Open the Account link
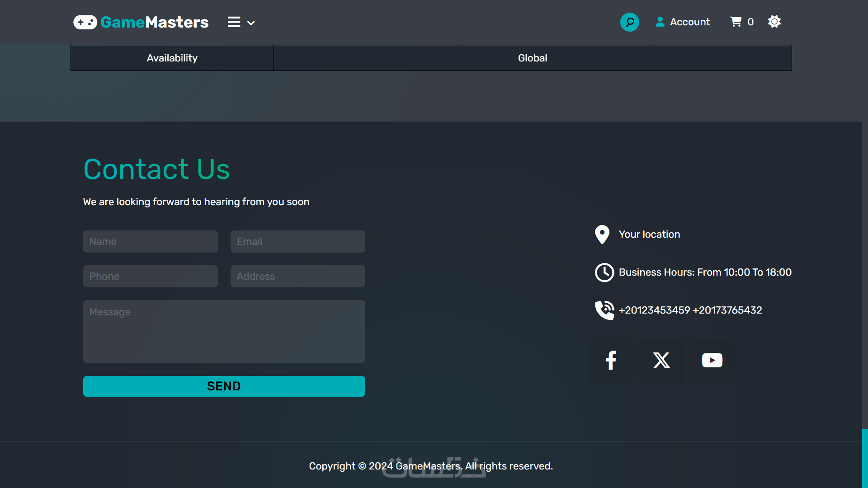Screen dimensions: 868x488 point(689,22)
